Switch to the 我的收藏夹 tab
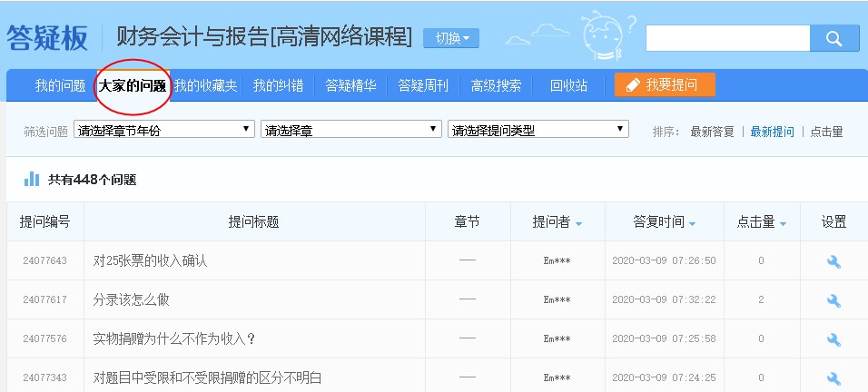This screenshot has width=868, height=392. 205,86
